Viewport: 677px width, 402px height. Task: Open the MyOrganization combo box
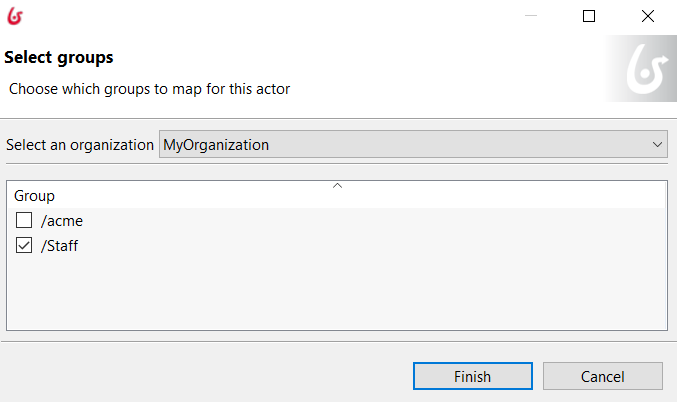(413, 144)
